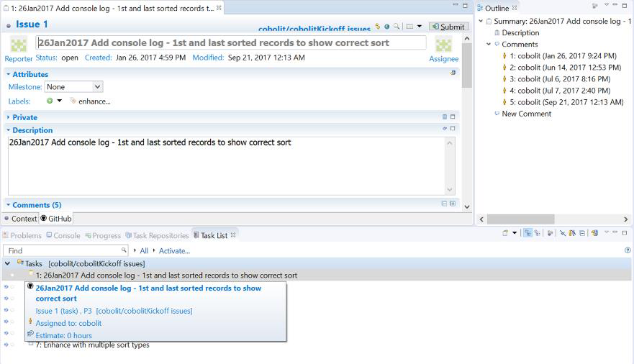Click in the Find search field
The height and width of the screenshot is (364, 634).
65,250
